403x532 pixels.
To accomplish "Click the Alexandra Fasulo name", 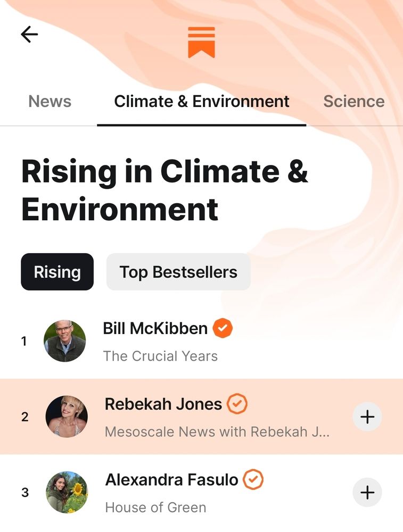I will (171, 480).
